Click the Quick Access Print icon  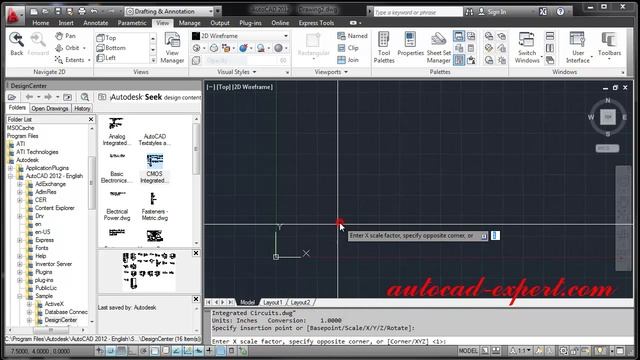82,11
